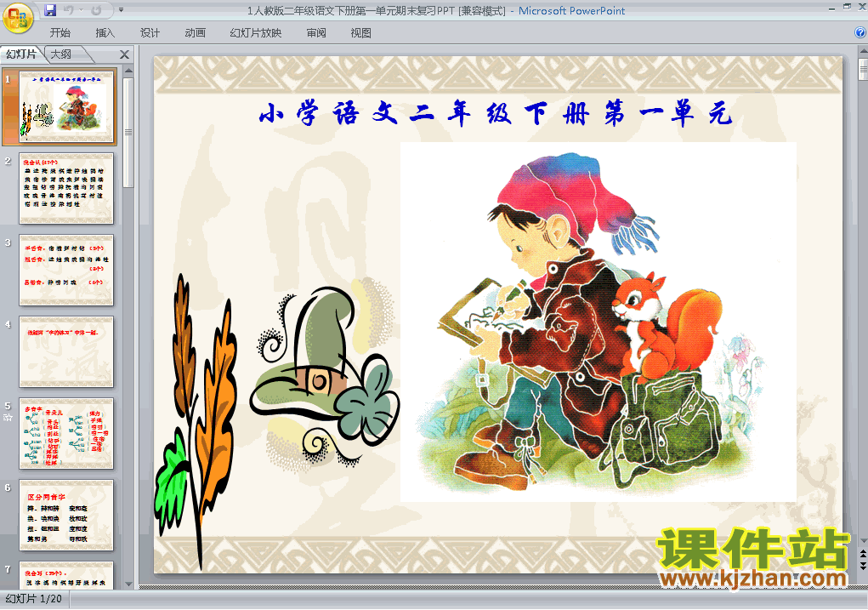Open the Undo history dropdown arrow

pos(81,10)
